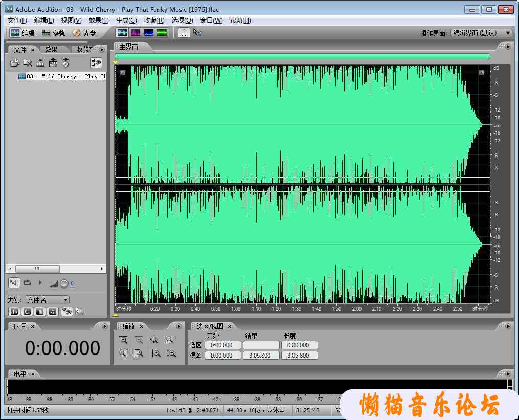Screen dimensions: 519x420
Task: Click the 0:00.000 time display
Action: point(62,348)
